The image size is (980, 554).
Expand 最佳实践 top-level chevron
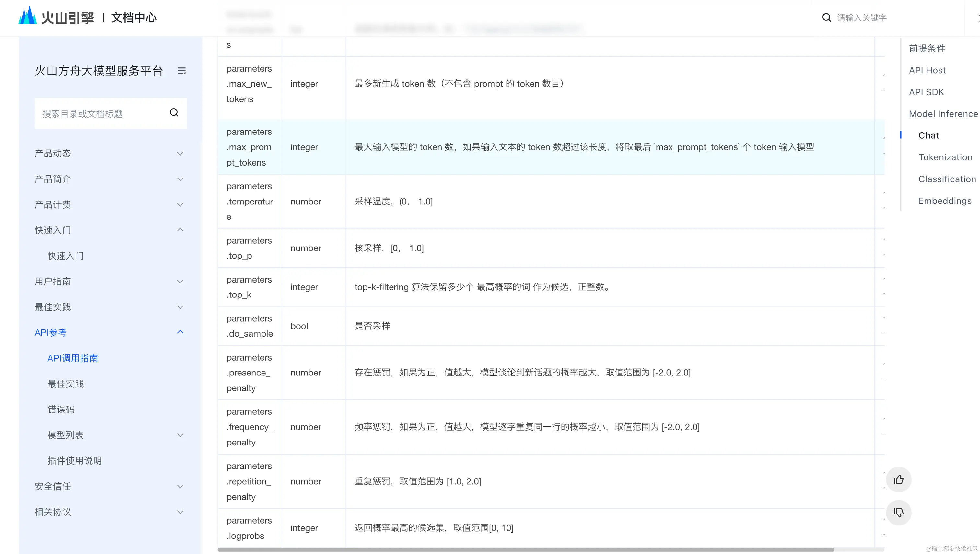point(181,307)
